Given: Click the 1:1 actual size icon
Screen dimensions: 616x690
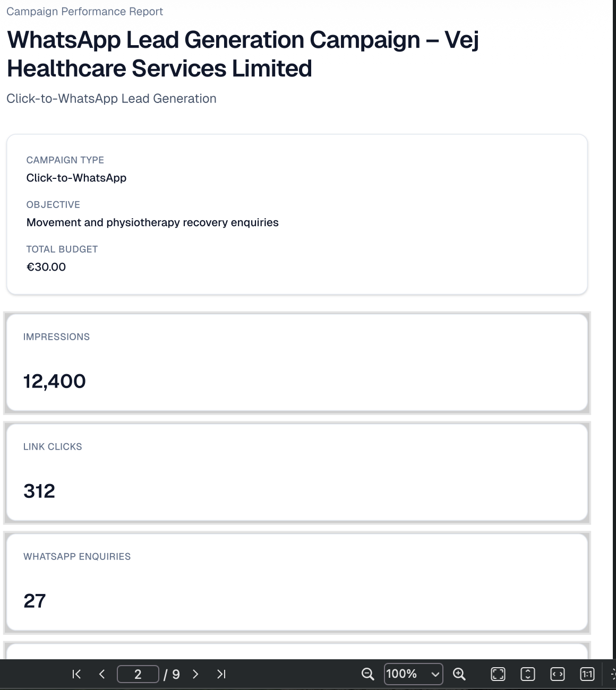Looking at the screenshot, I should coord(587,674).
